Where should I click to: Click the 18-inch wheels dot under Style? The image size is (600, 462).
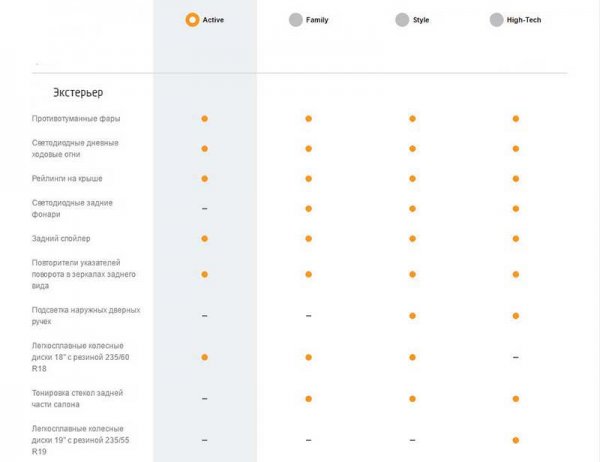[x=412, y=357]
